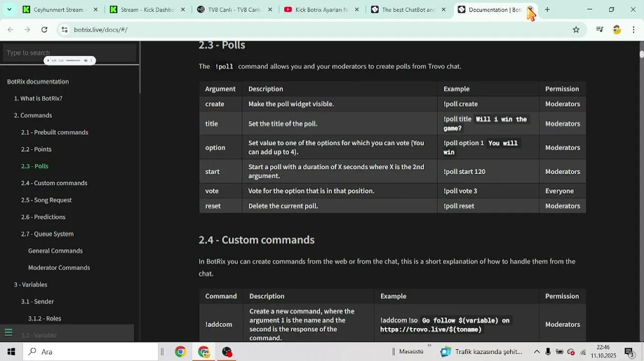The height and width of the screenshot is (361, 644).
Task: Open the active Chrome window on taskbar
Action: [204, 352]
